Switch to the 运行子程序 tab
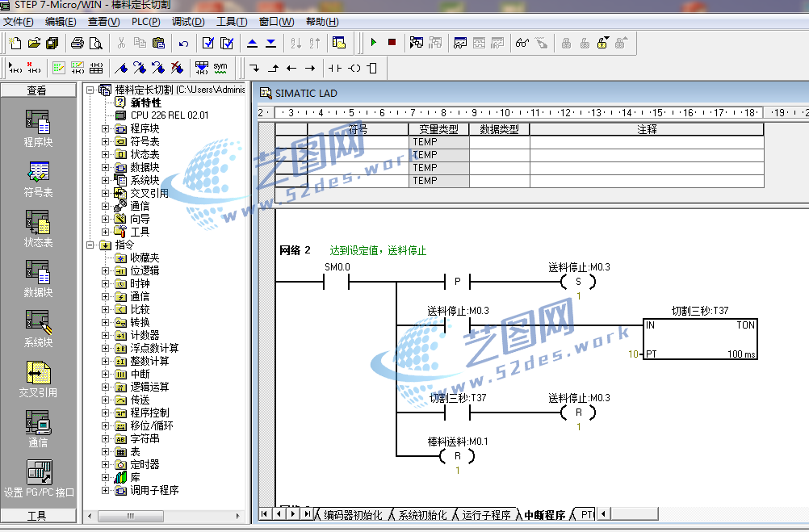This screenshot has height=532, width=809. [x=486, y=515]
